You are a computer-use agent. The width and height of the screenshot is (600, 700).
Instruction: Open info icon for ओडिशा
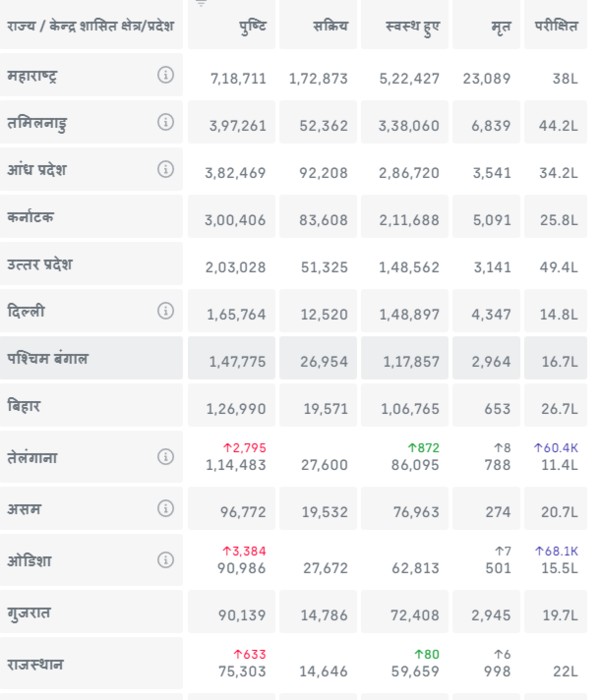click(x=166, y=560)
